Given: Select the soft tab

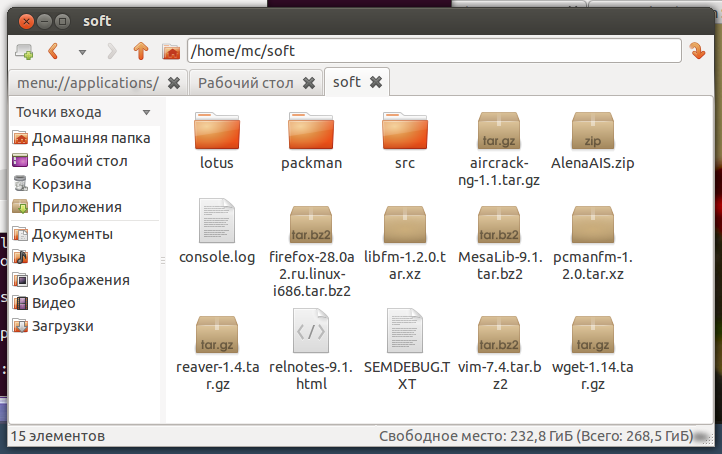Looking at the screenshot, I should (347, 82).
